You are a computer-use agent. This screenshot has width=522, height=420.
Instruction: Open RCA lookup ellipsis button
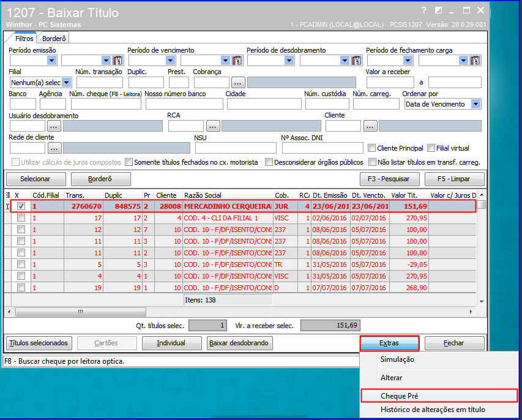click(213, 126)
